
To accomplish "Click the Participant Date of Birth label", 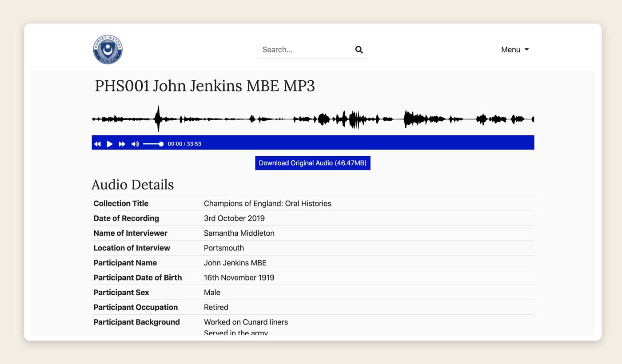I will [x=137, y=277].
